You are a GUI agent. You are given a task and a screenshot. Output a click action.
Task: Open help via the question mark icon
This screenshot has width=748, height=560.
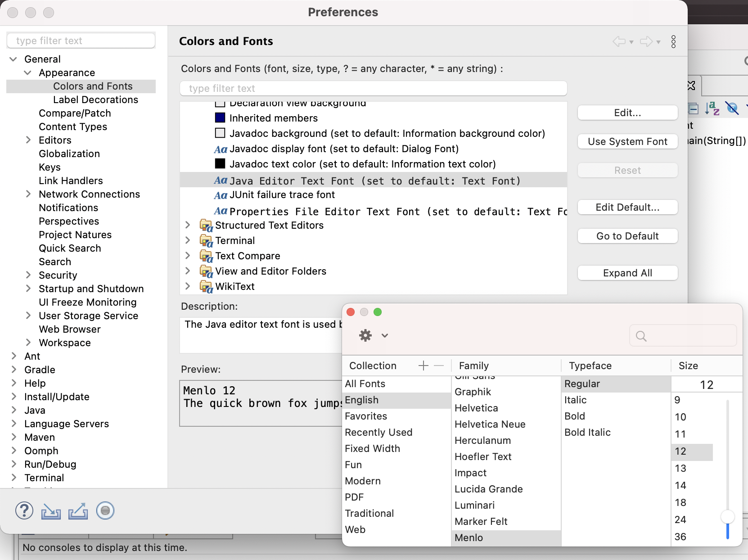tap(24, 510)
